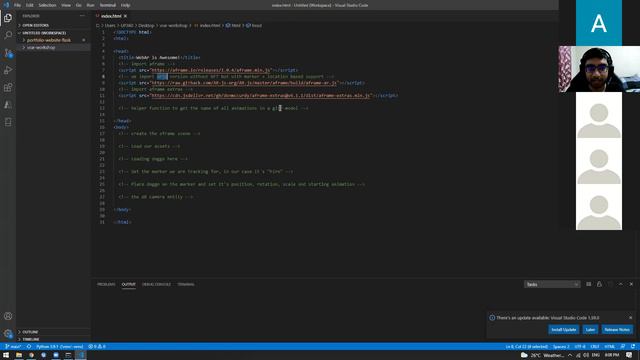
Task: Expand the Open Editors section
Action: point(53,25)
